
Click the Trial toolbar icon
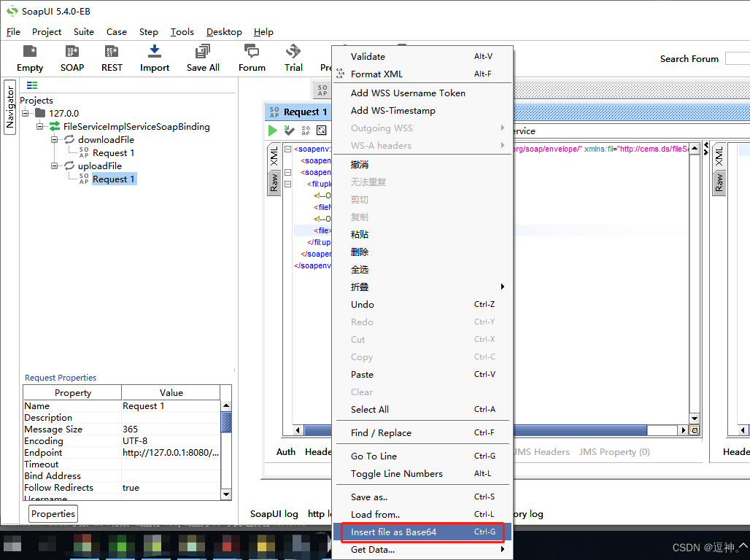coord(293,51)
